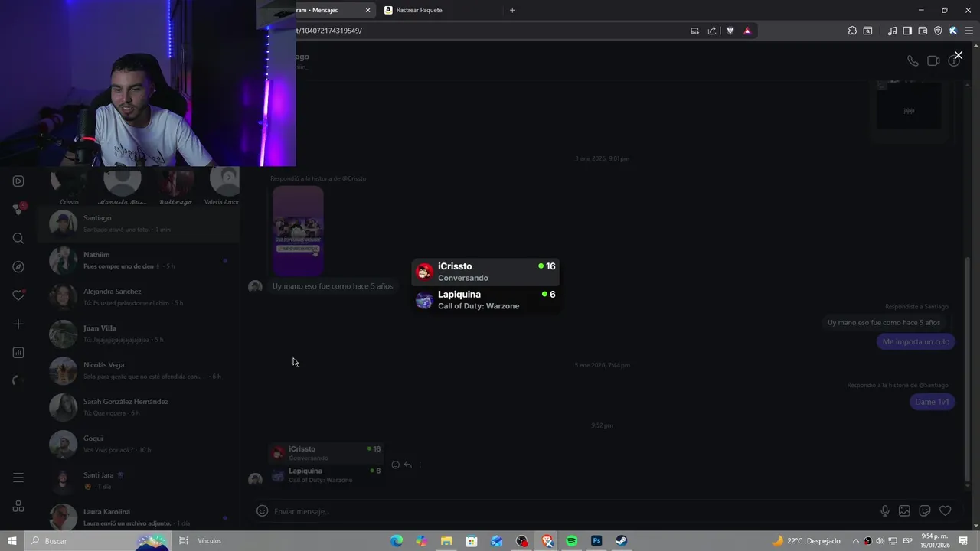Click the 'Me importa un culo' message bubble

916,341
